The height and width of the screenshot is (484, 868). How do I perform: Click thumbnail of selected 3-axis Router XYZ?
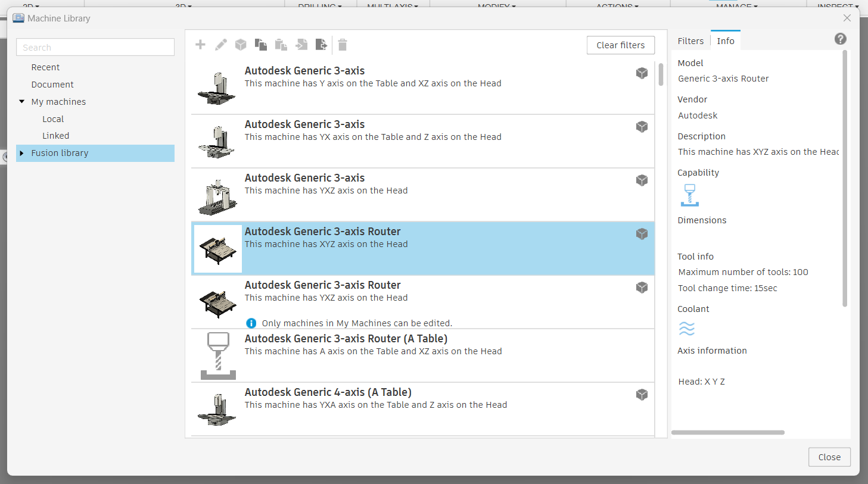click(x=218, y=249)
